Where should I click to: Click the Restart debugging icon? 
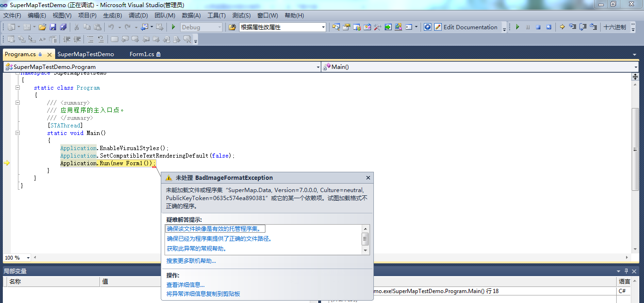pyautogui.click(x=548, y=27)
